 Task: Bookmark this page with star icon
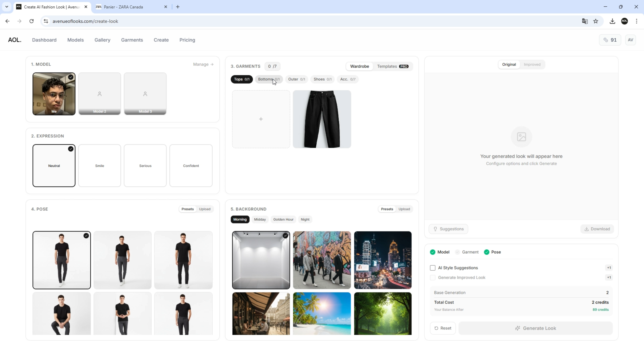596,21
